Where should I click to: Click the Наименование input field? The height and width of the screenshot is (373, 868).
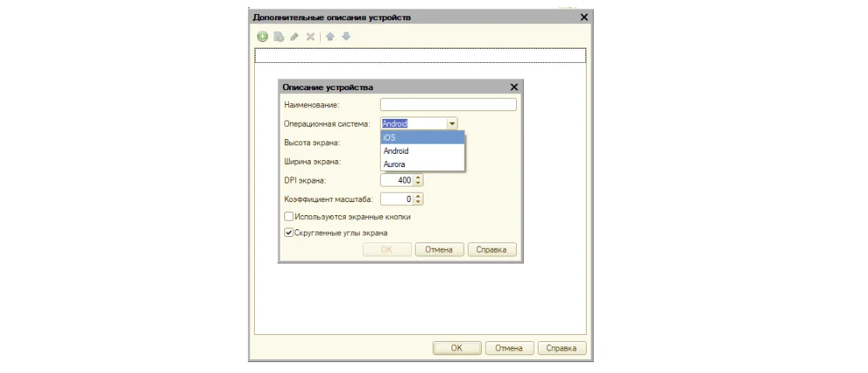point(448,105)
